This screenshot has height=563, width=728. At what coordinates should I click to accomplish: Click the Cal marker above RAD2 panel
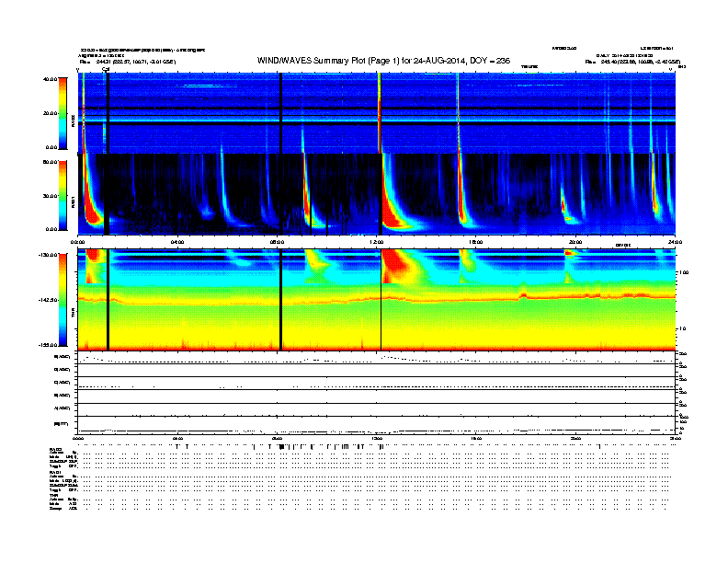pos(106,70)
